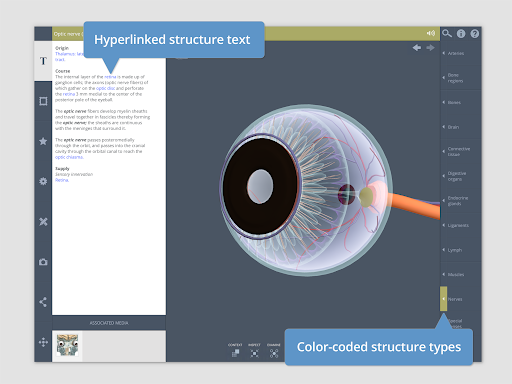
Task: Open settings gear in left sidebar
Action: (x=43, y=181)
